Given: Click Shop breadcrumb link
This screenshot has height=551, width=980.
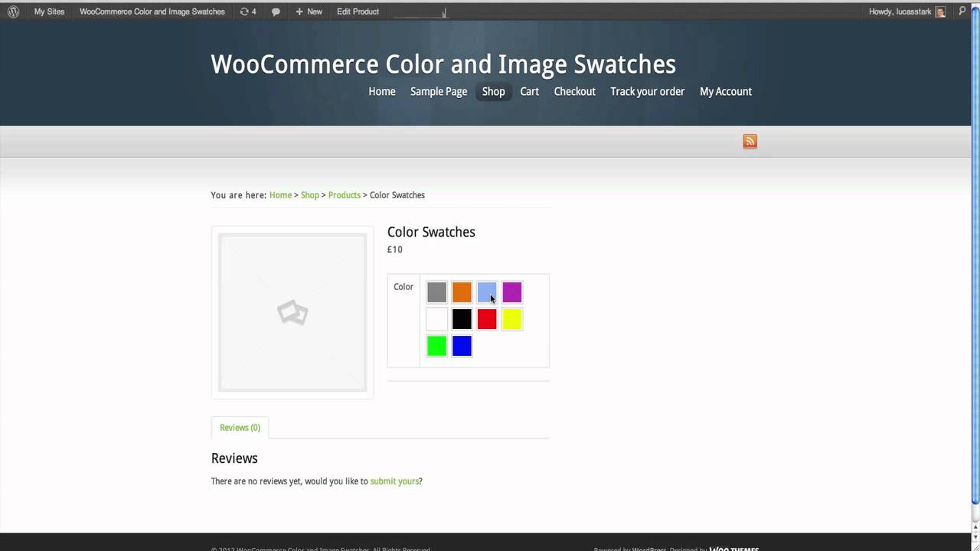Looking at the screenshot, I should click(x=309, y=195).
